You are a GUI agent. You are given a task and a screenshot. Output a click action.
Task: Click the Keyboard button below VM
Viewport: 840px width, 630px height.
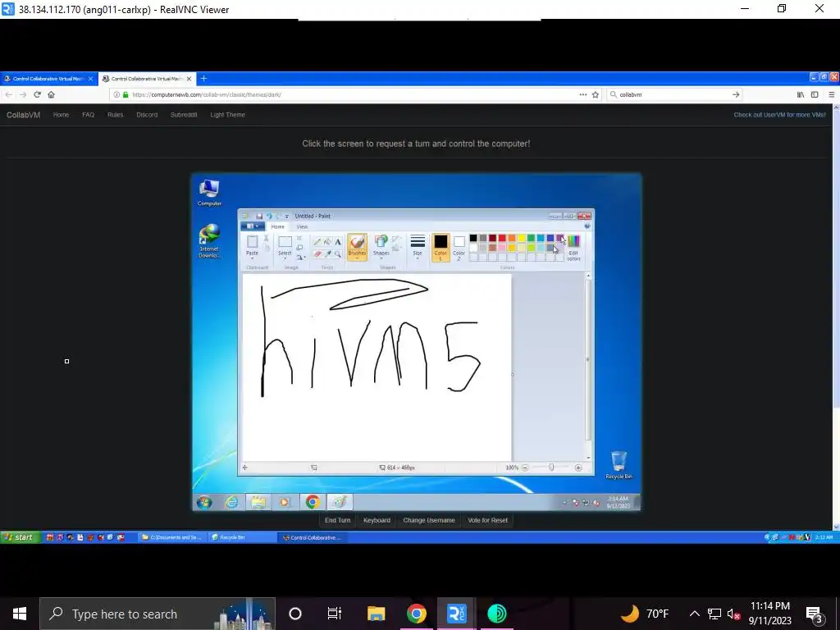[377, 520]
